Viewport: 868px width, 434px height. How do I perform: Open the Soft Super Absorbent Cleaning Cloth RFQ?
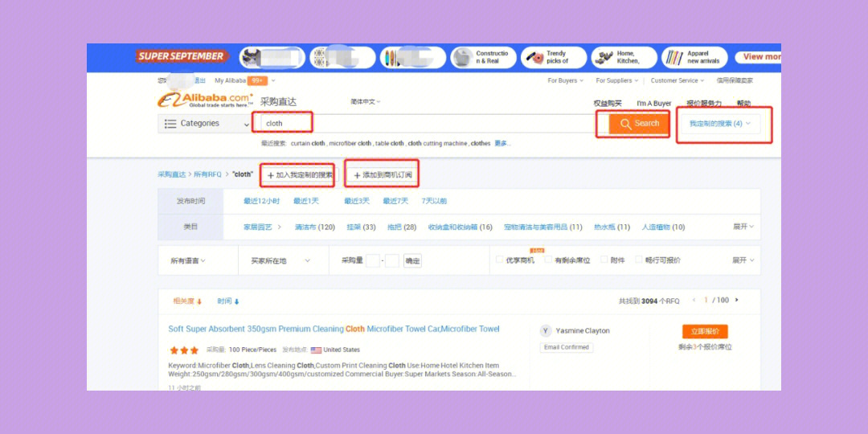point(334,330)
